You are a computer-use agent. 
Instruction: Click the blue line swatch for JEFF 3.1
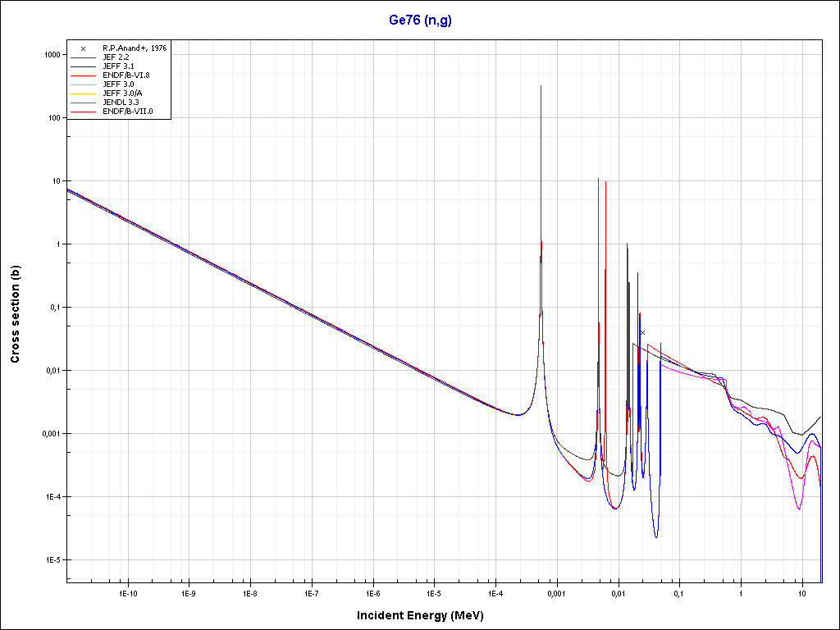(83, 66)
